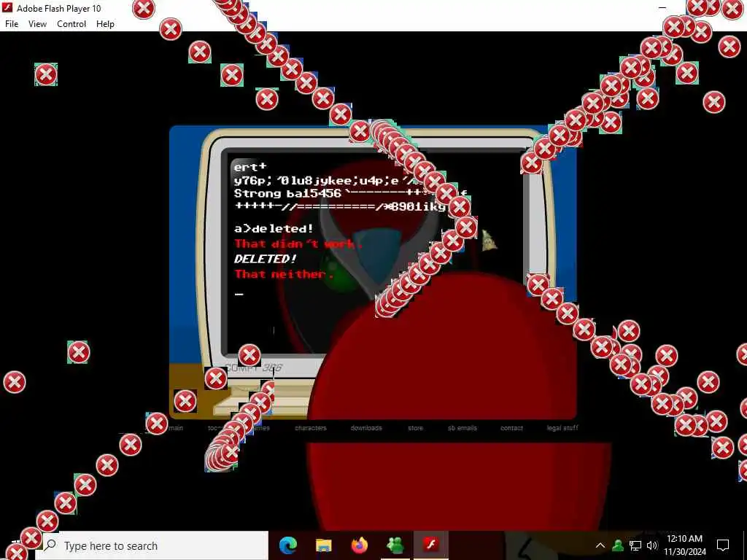Open the Control menu

pyautogui.click(x=71, y=24)
